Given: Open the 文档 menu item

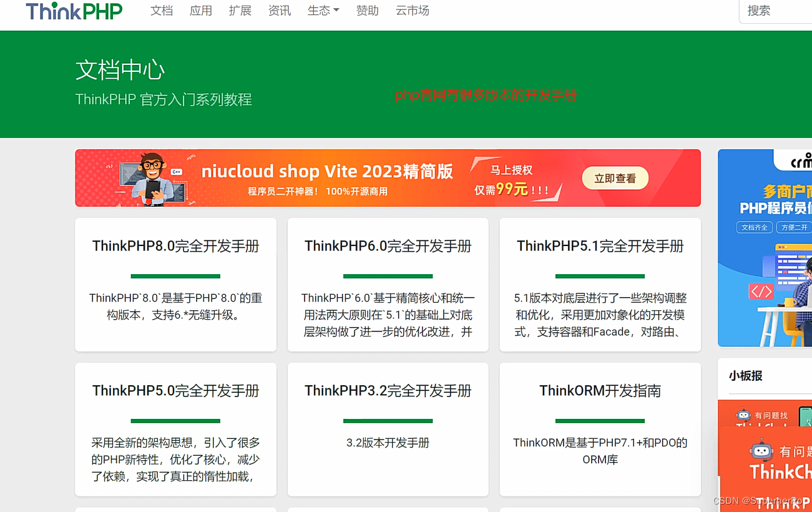Looking at the screenshot, I should [x=162, y=11].
